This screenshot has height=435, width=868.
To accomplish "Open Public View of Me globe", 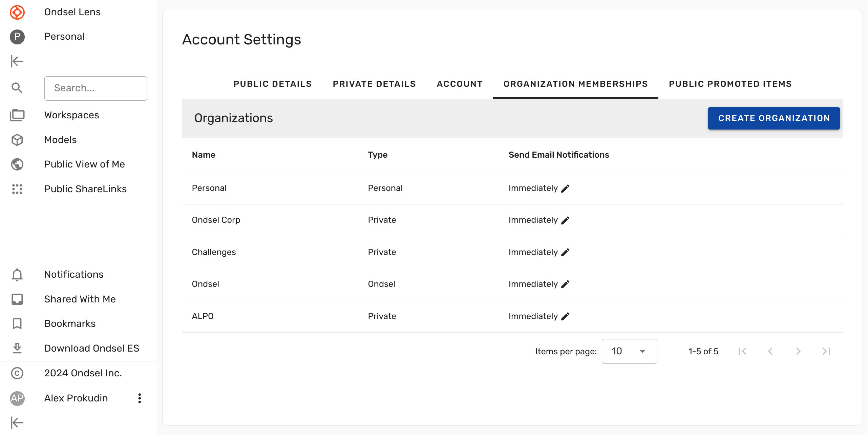I will pos(17,164).
